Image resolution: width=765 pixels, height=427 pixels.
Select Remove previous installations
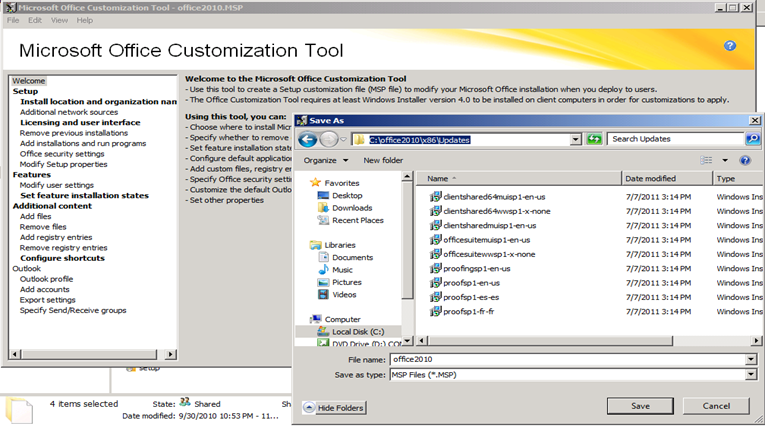(74, 133)
